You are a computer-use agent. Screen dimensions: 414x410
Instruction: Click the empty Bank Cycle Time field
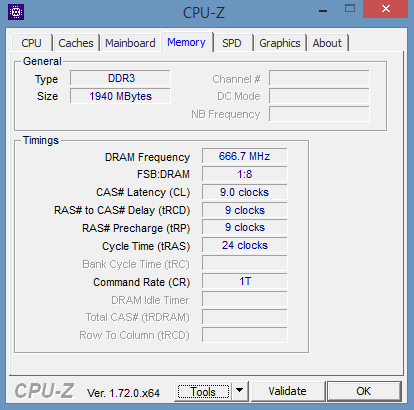245,263
